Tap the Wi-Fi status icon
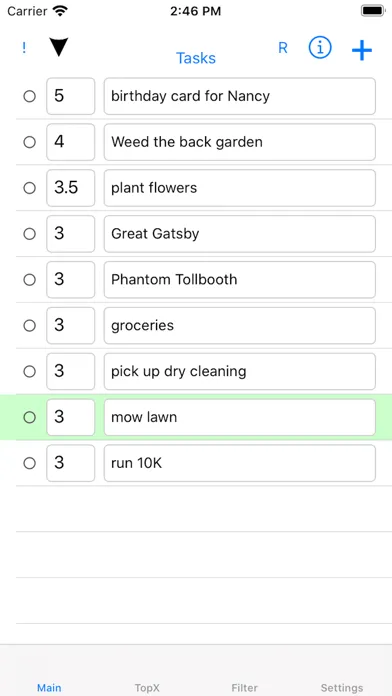Viewport: 392px width, 696px height. 59,11
